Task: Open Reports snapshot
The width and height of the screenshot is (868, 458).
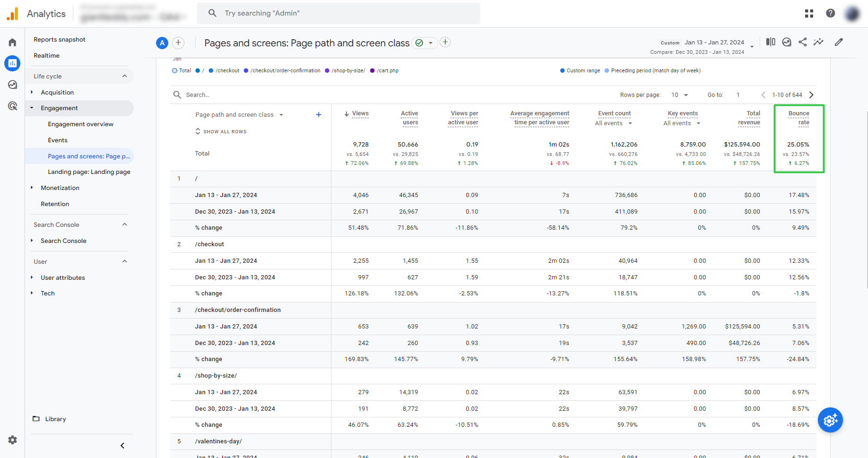Action: [x=60, y=40]
